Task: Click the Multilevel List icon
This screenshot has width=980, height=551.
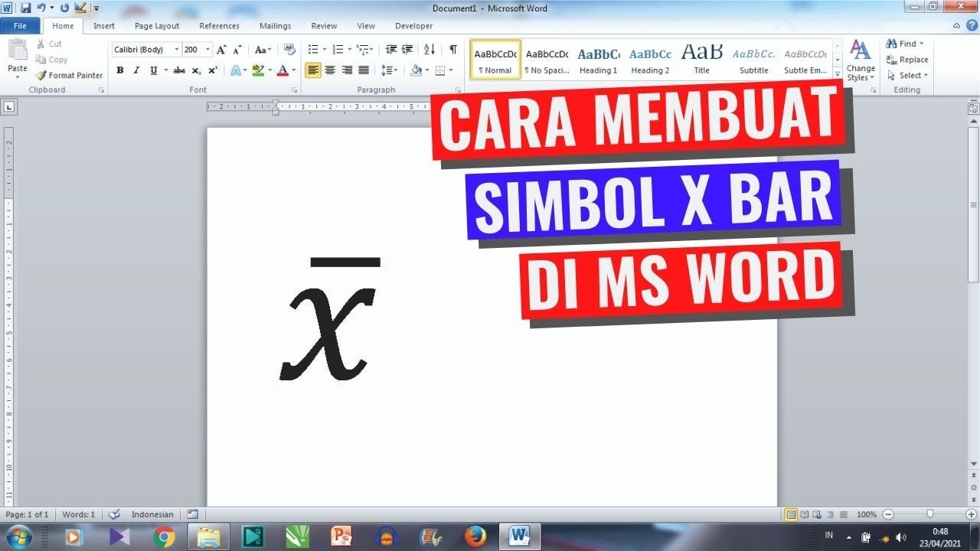Action: [363, 50]
